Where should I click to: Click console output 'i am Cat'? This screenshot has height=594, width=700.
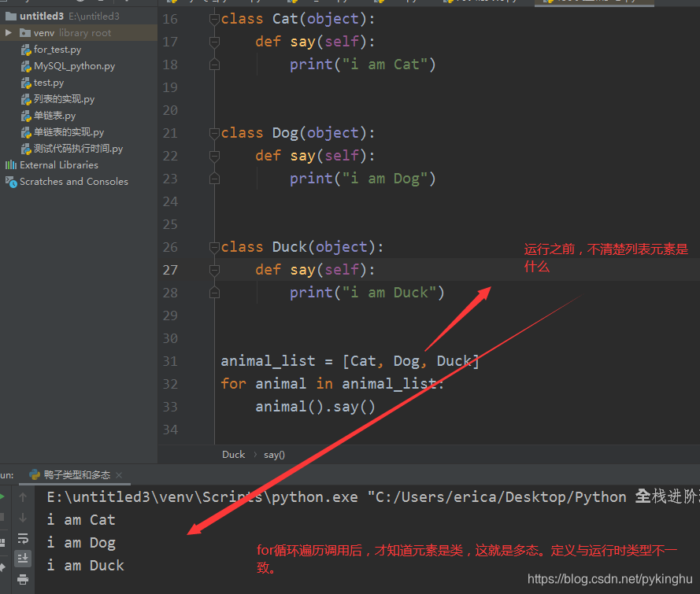[81, 520]
